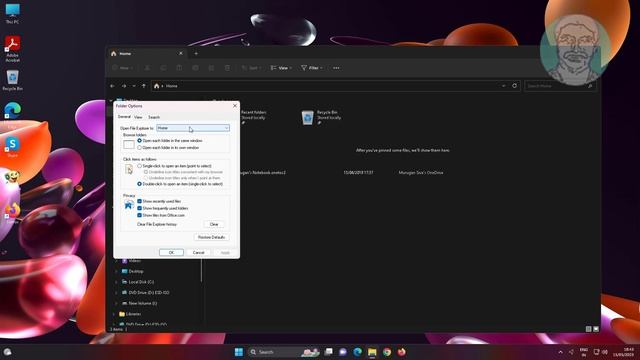Image resolution: width=640 pixels, height=360 pixels.
Task: Open Microsoft Edge desktop shortcut
Action: pos(12,113)
